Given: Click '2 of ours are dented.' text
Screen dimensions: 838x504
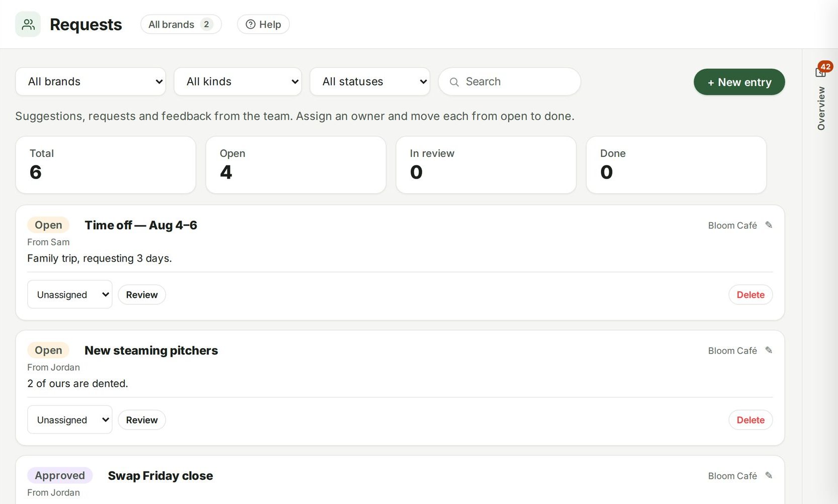Looking at the screenshot, I should (78, 383).
